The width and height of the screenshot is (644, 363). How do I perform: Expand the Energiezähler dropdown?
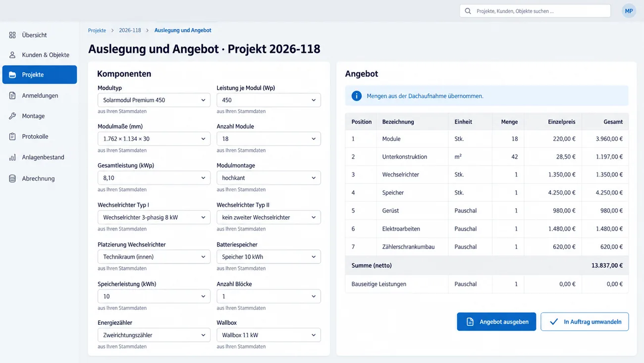pos(154,335)
